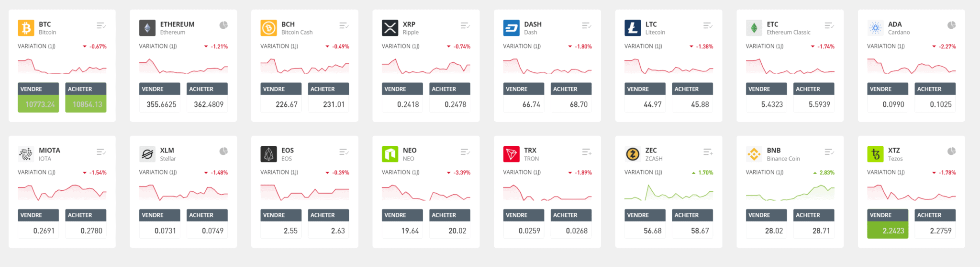Open the EOS instrument name link
Image resolution: width=980 pixels, height=267 pixels.
coord(287,151)
